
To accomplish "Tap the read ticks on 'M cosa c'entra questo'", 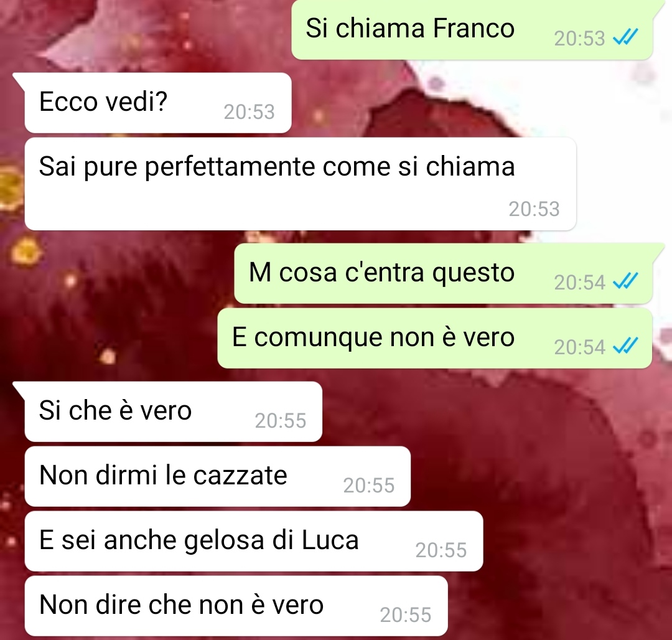I will point(626,281).
